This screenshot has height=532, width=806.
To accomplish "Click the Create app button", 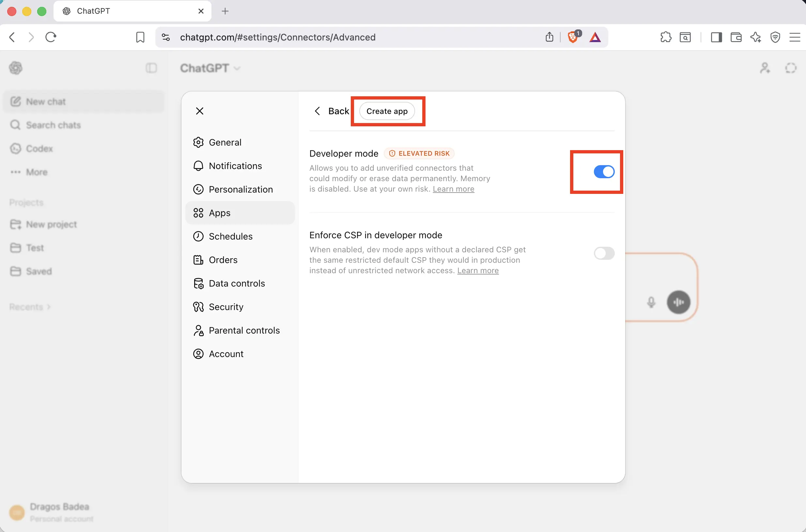I will [388, 111].
